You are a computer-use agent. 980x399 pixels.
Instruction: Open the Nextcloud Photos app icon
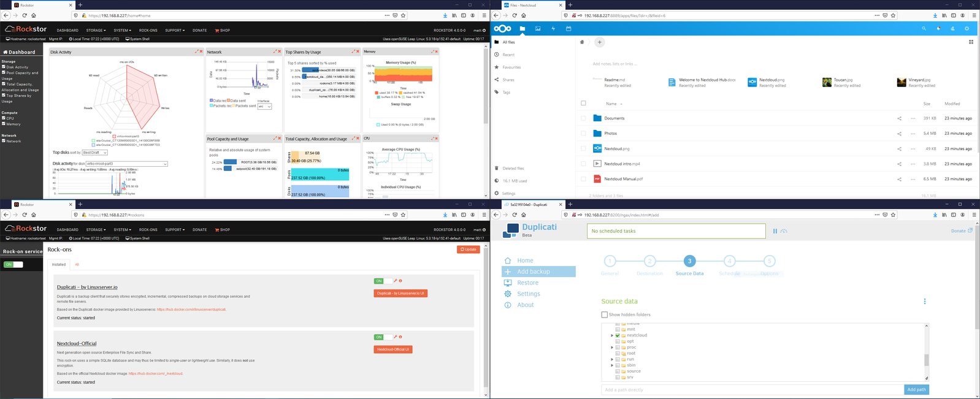(x=538, y=28)
